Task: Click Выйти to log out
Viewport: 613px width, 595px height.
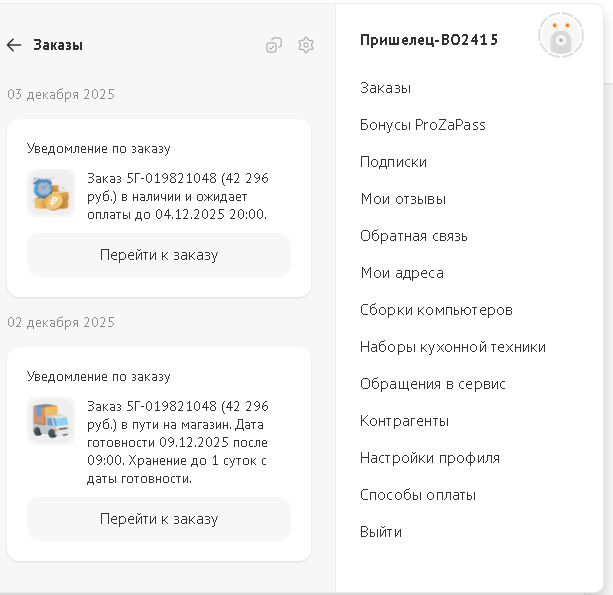Action: coord(380,532)
